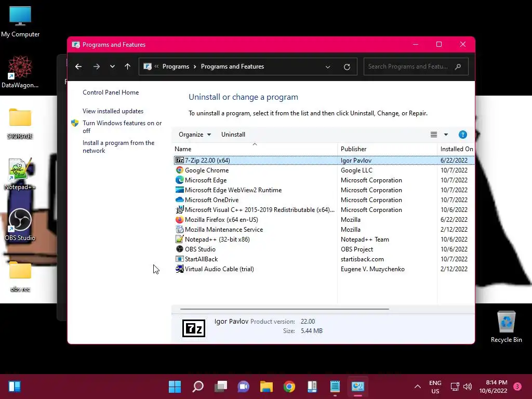The image size is (532, 399).
Task: Click Notepad++ (32-bit x86) list icon
Action: pos(179,239)
